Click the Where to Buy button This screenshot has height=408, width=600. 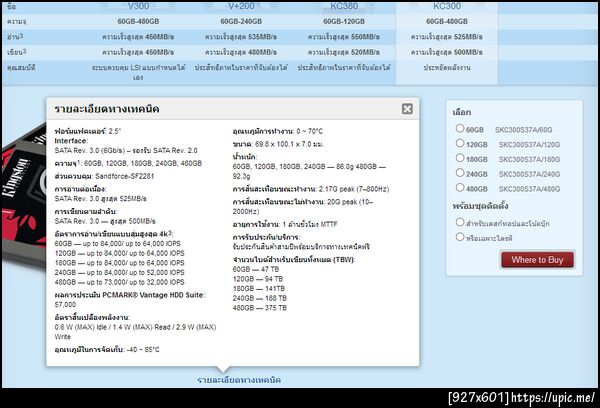(x=537, y=260)
